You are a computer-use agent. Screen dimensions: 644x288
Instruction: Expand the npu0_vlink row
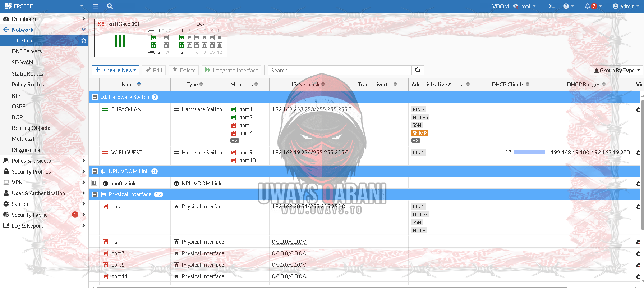tap(94, 183)
